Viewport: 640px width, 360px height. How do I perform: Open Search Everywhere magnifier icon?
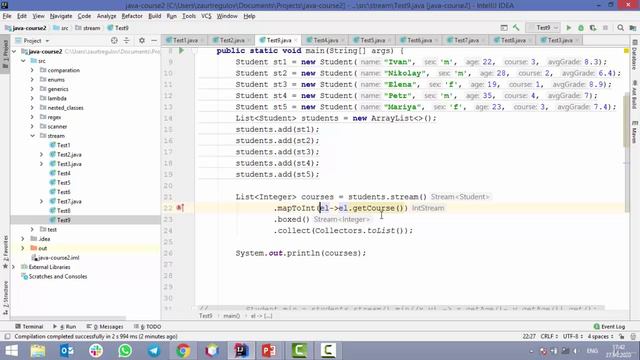tap(620, 28)
